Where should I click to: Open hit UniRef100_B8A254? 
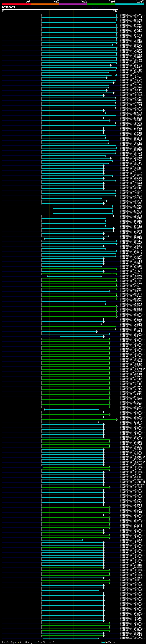click(131, 278)
